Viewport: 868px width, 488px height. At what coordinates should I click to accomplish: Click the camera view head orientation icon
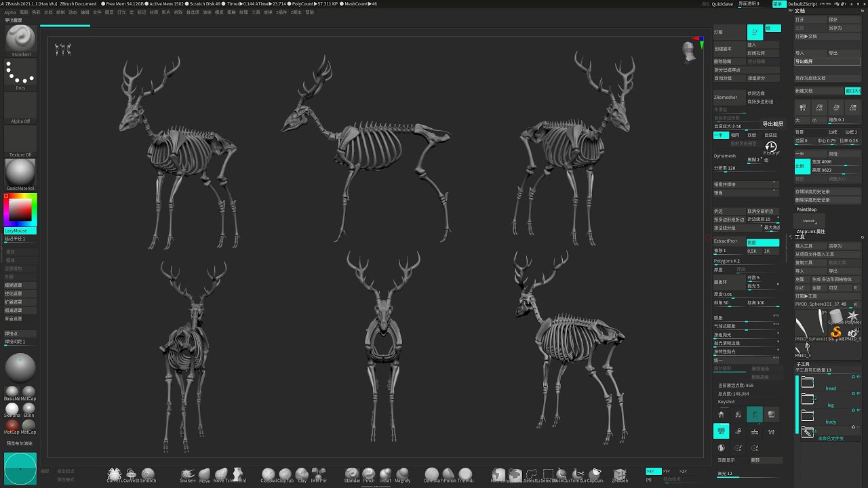point(690,52)
